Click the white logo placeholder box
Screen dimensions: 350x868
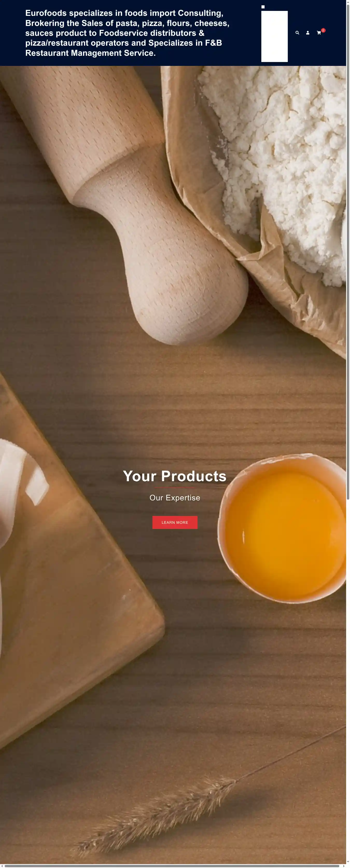click(275, 36)
